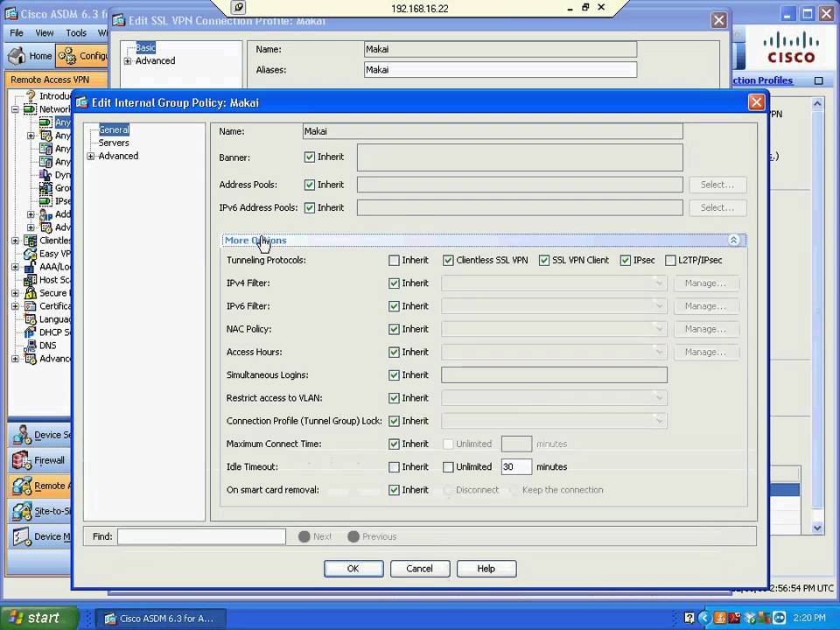Image resolution: width=840 pixels, height=630 pixels.
Task: Open the Access Hours dropdown
Action: click(660, 353)
